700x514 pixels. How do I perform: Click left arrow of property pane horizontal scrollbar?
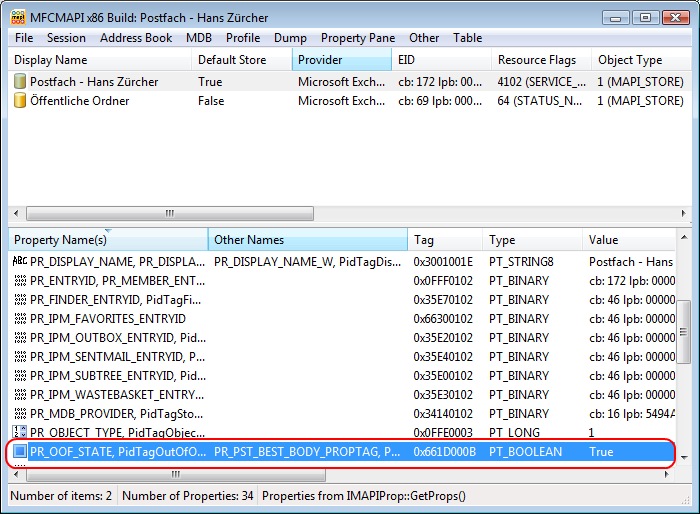coord(17,474)
